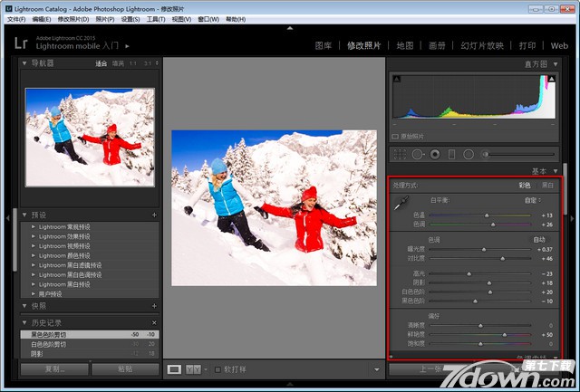
Task: Open the Before/After view mode dropdown arrow
Action: click(x=206, y=369)
